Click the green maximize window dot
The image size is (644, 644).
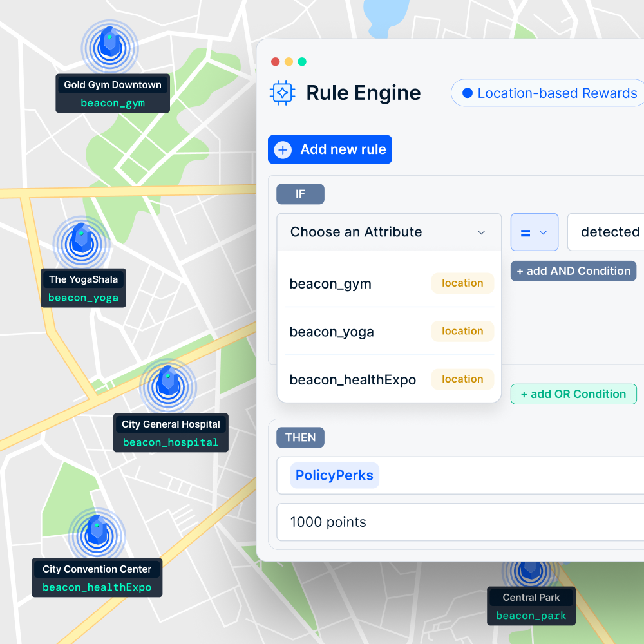[x=302, y=62]
